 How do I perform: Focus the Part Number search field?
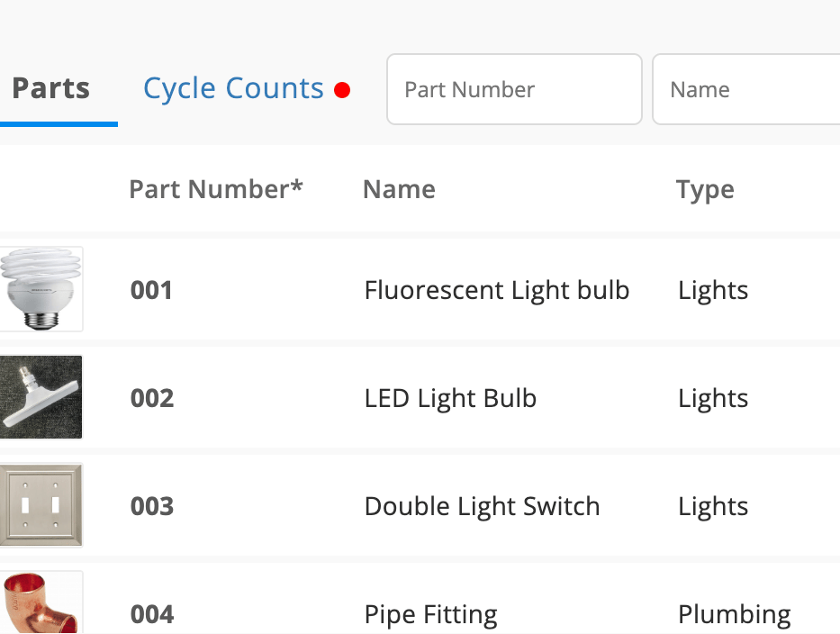coord(514,89)
